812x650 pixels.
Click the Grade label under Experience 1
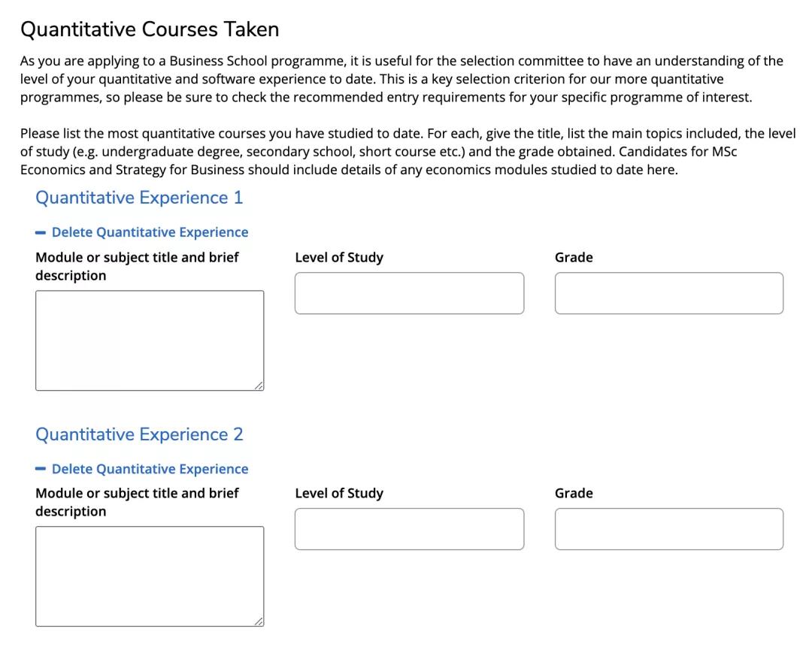[574, 258]
